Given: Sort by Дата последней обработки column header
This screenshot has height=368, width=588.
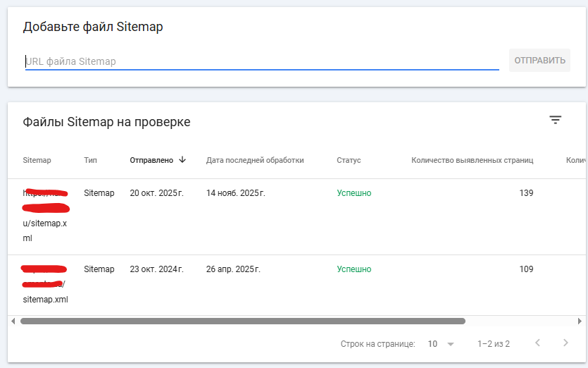Looking at the screenshot, I should (255, 160).
